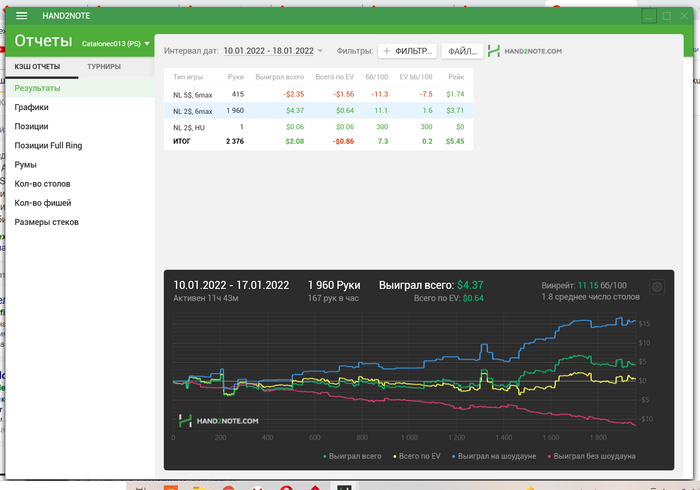Image resolution: width=700 pixels, height=490 pixels.
Task: Expand the date interval dropdown arrow
Action: pos(320,51)
